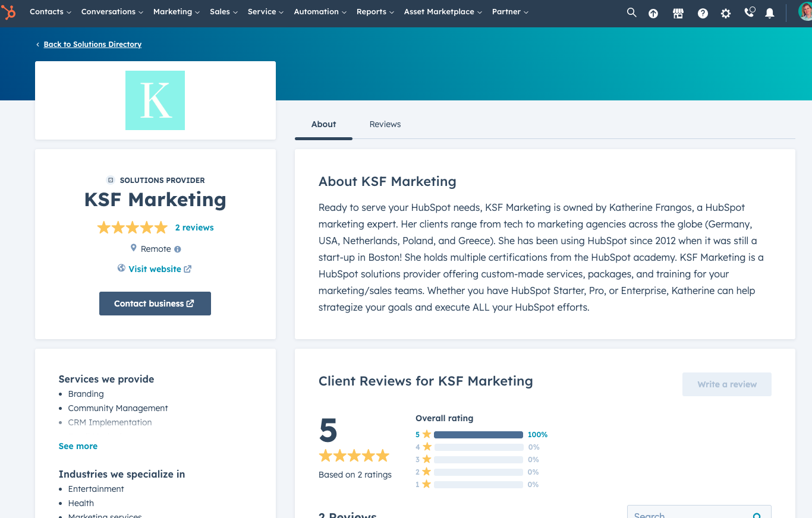812x518 pixels.
Task: Click the calling phone icon
Action: pos(750,12)
